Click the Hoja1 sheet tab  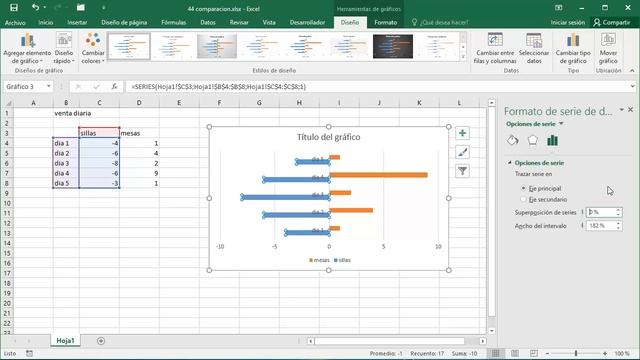tap(65, 340)
